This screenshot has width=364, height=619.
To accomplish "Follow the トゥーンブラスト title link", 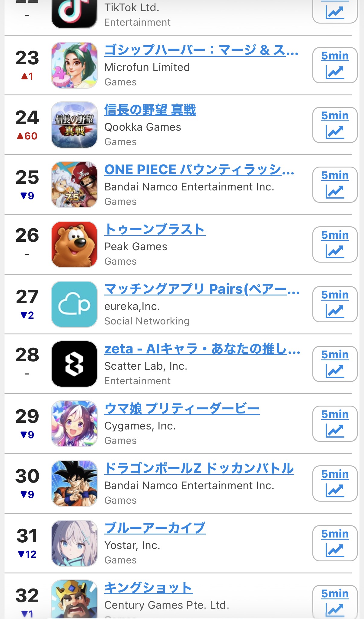I will [155, 229].
